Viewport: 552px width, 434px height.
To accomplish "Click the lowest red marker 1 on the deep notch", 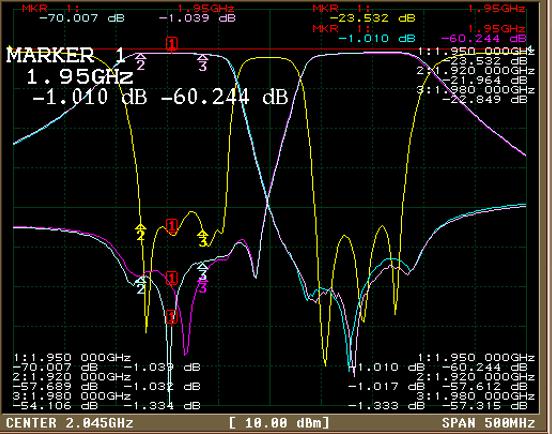I will pyautogui.click(x=171, y=317).
